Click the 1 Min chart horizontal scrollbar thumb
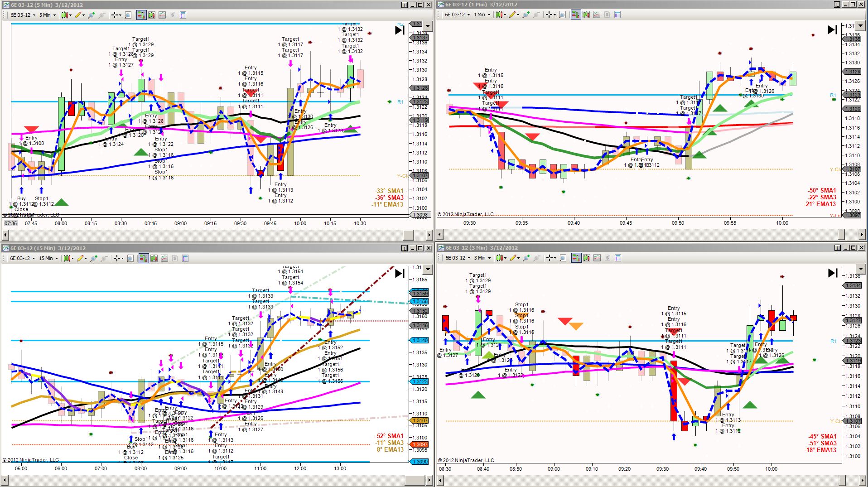This screenshot has width=868, height=487. [x=841, y=234]
